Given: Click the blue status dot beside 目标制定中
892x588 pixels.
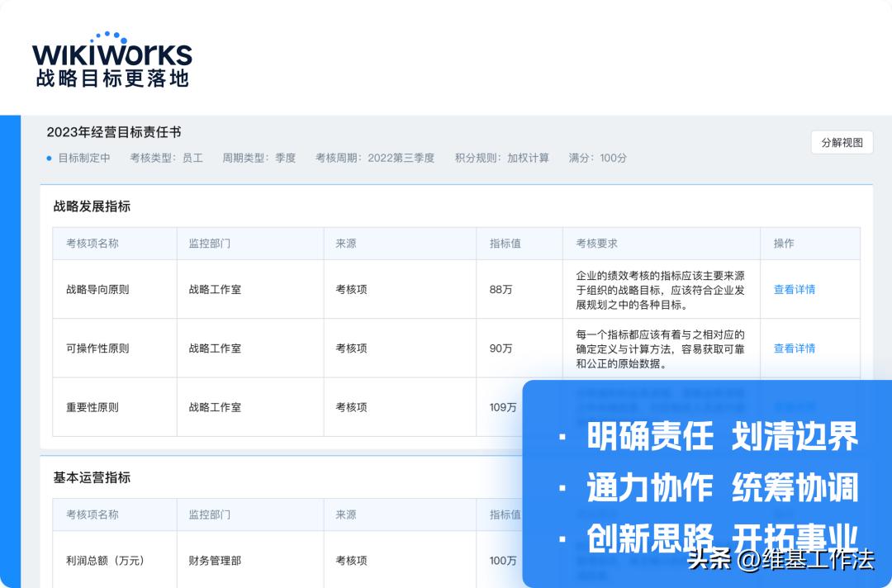Looking at the screenshot, I should pyautogui.click(x=48, y=159).
